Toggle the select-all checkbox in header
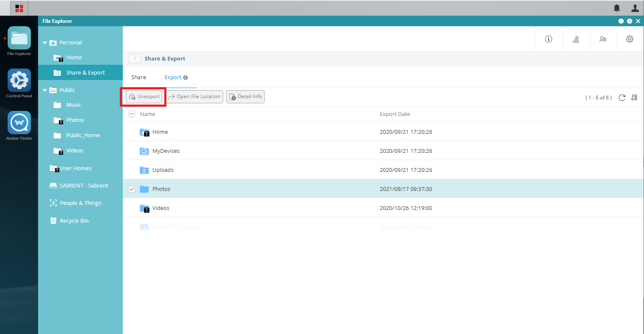This screenshot has height=334, width=644. click(x=132, y=114)
